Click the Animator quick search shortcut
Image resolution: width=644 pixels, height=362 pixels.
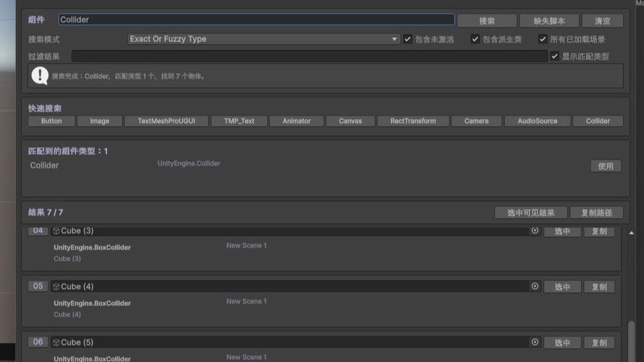[297, 121]
